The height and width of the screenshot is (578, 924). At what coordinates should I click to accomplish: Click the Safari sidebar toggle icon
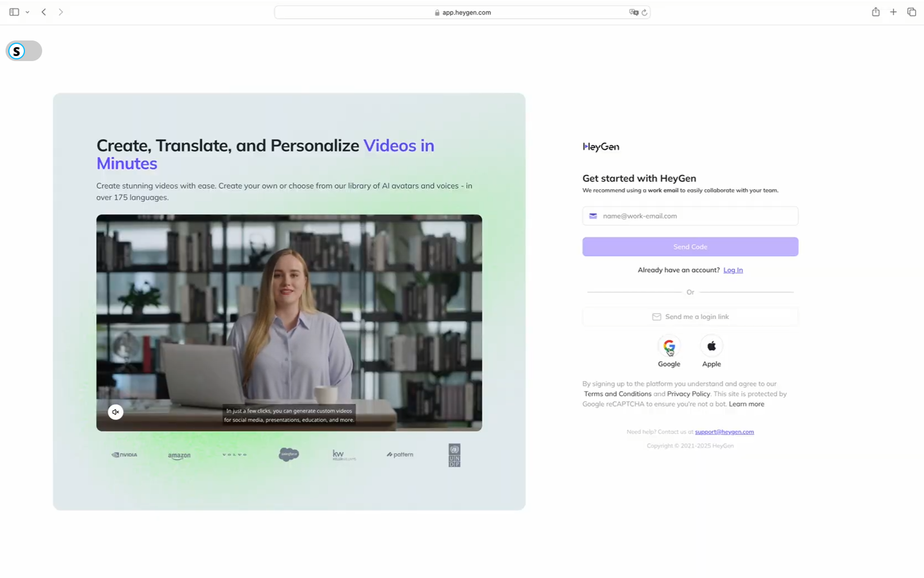14,12
